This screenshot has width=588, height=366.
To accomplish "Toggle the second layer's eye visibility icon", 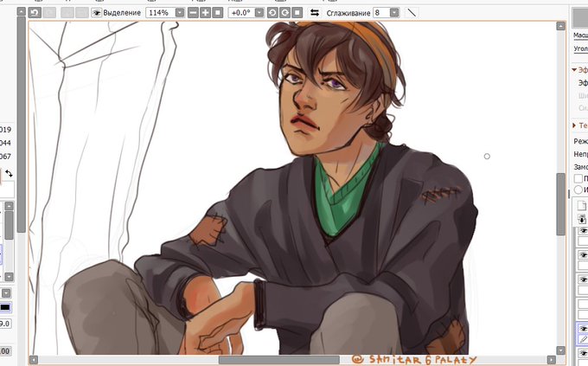I will click(x=583, y=255).
